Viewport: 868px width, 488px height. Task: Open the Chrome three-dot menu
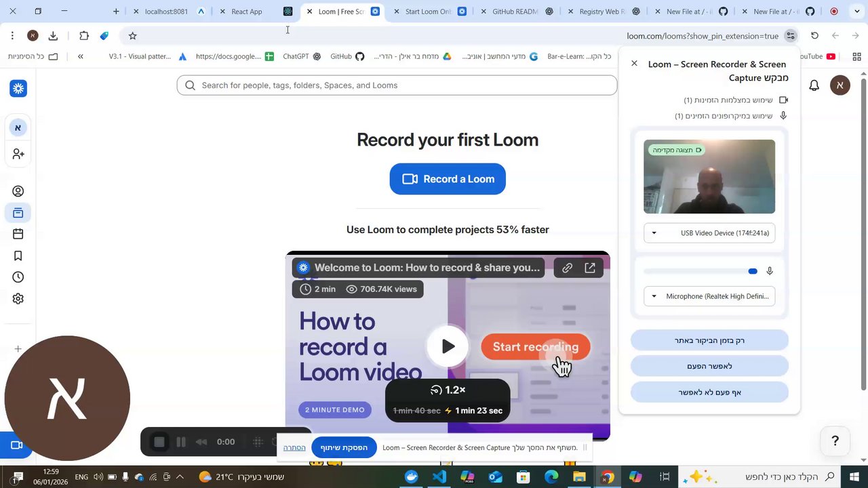(12, 36)
